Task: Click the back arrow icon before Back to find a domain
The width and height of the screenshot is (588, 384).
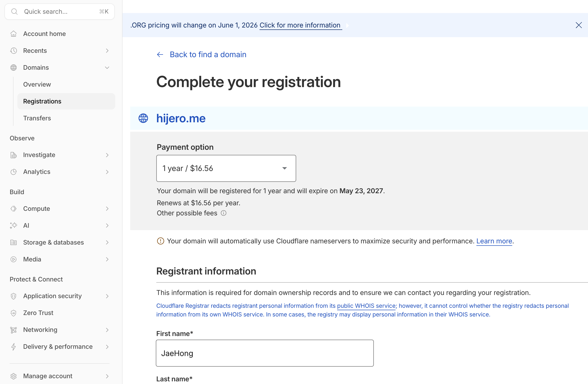Action: [x=160, y=55]
